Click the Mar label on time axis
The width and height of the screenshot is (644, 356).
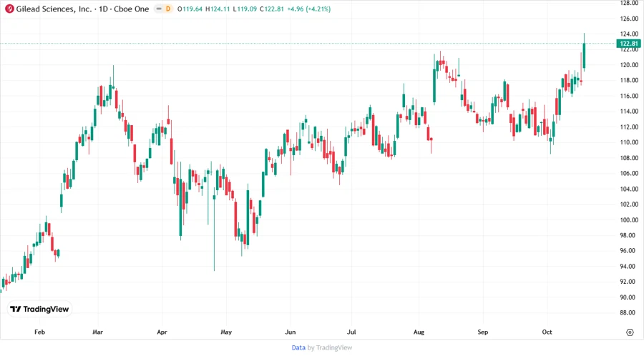[x=98, y=332]
